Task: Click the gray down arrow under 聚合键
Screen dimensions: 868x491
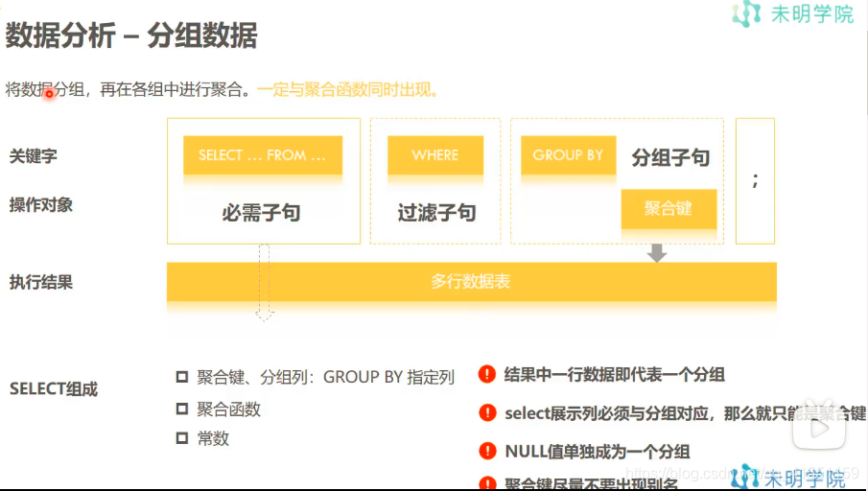Action: [x=657, y=253]
